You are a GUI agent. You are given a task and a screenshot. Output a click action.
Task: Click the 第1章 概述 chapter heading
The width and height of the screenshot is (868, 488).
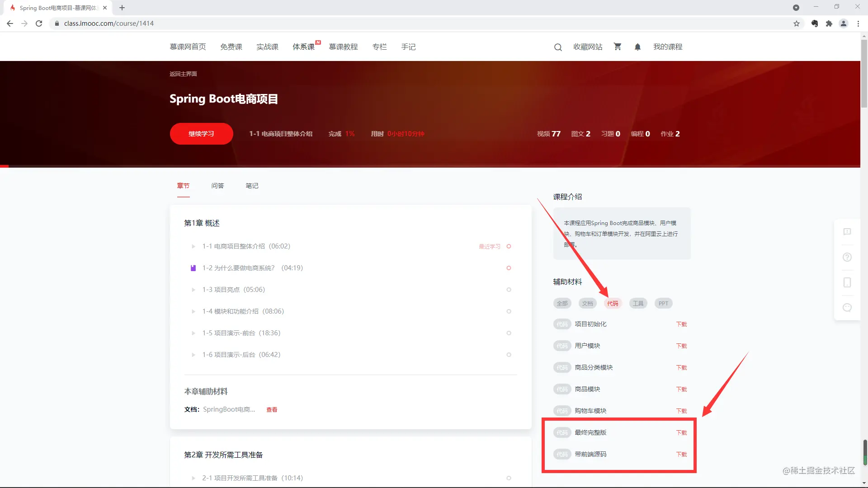(x=202, y=223)
